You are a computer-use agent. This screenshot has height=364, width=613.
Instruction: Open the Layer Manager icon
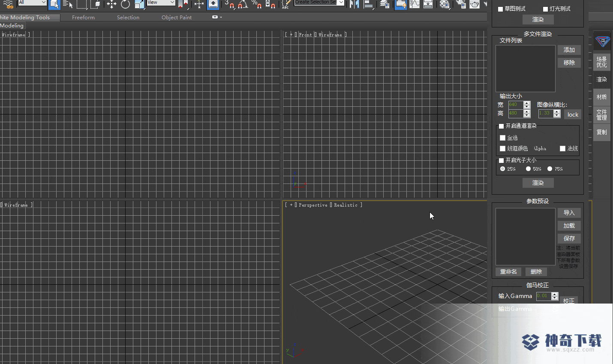tap(385, 4)
